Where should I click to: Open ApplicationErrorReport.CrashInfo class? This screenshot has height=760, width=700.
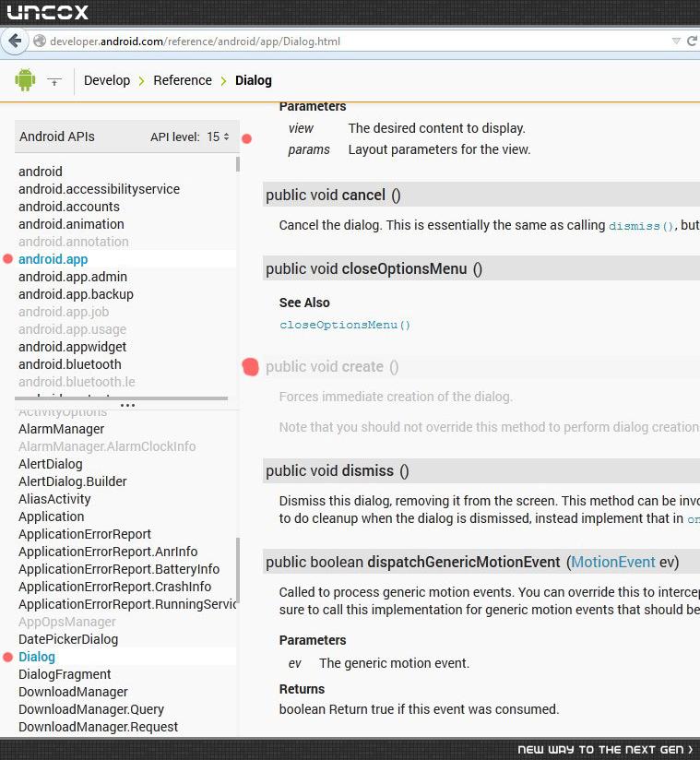(115, 587)
